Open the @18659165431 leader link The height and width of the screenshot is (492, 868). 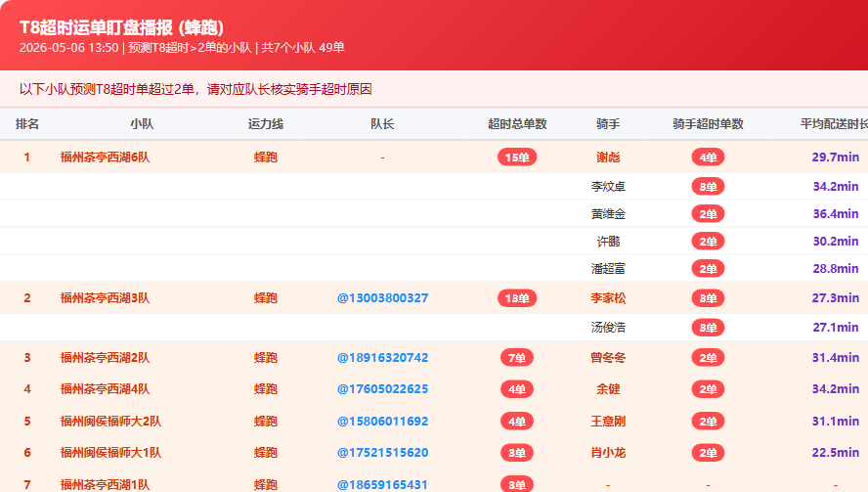click(382, 485)
